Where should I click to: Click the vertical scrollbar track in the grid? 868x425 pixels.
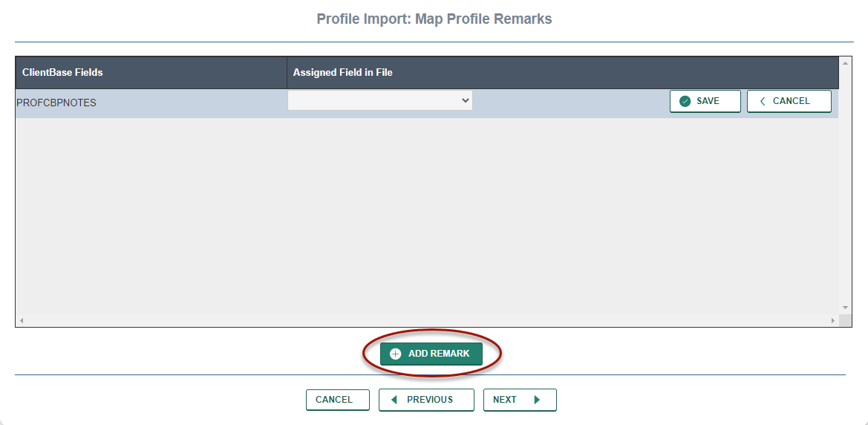pos(845,186)
